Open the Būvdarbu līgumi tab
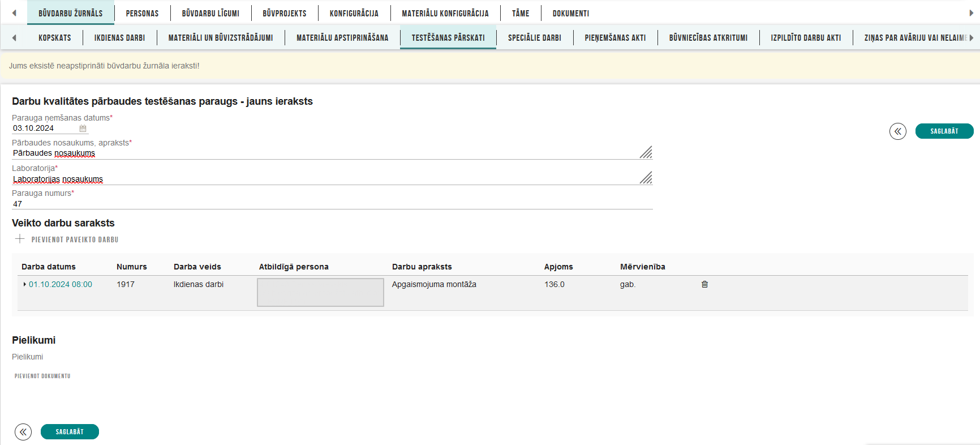This screenshot has height=445, width=980. pyautogui.click(x=210, y=13)
